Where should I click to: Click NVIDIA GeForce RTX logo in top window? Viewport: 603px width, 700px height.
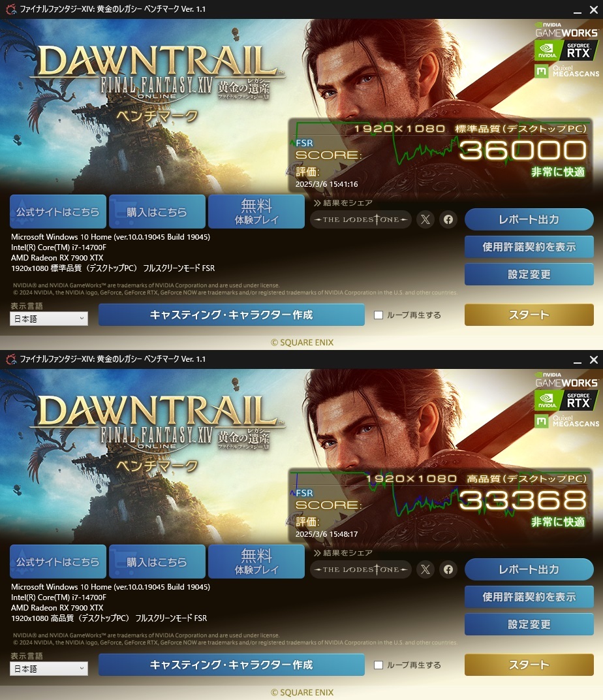coord(566,51)
